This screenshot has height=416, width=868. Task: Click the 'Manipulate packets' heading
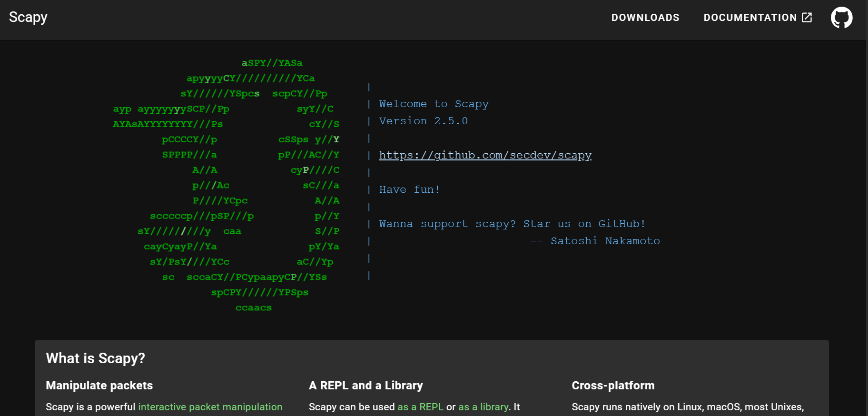click(x=99, y=386)
